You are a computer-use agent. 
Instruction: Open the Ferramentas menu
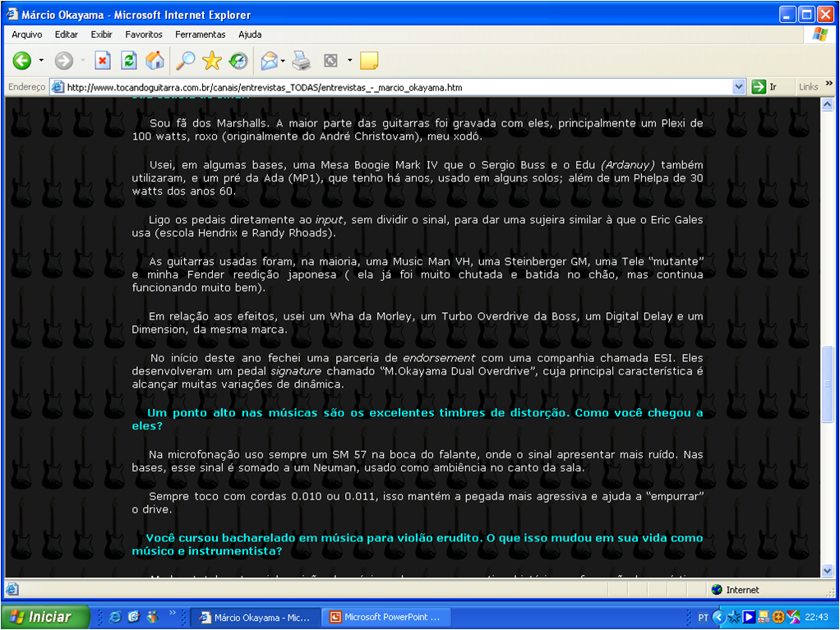[201, 34]
